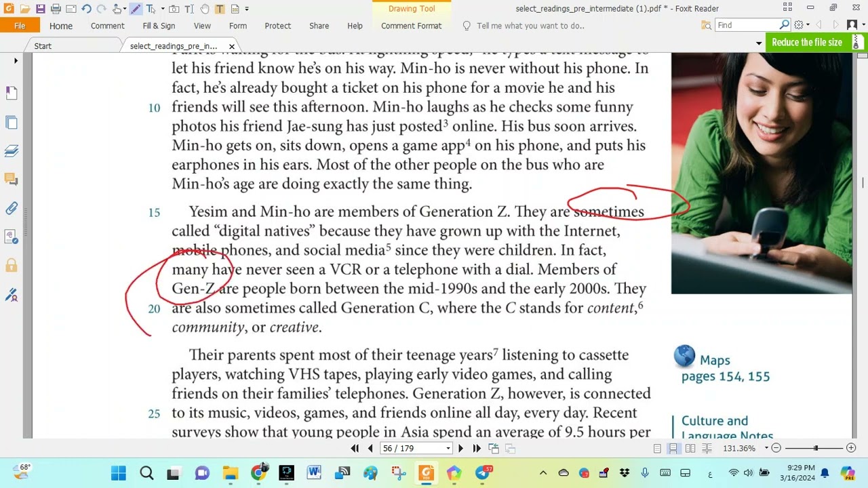This screenshot has height=488, width=868.
Task: Open the Attachments paperclip panel
Action: (x=12, y=208)
